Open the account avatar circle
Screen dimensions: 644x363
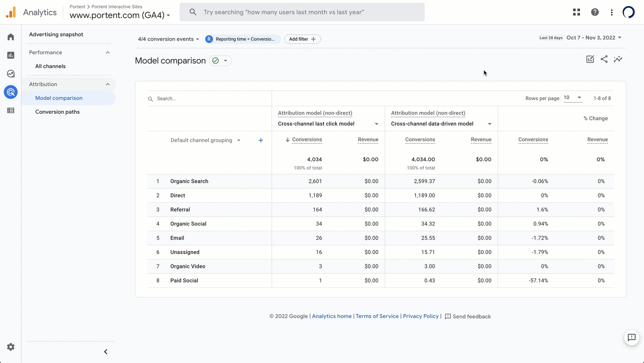(629, 12)
